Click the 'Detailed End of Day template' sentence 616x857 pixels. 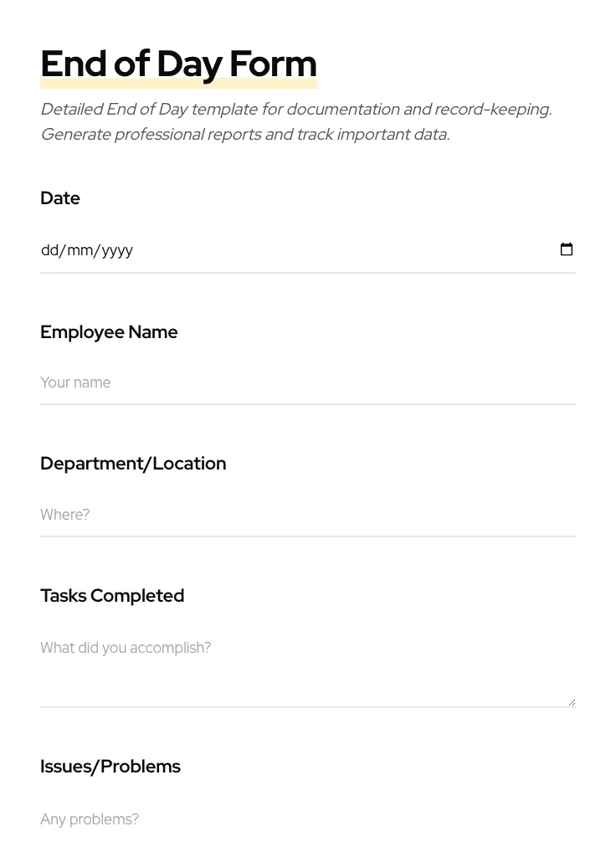tap(295, 110)
